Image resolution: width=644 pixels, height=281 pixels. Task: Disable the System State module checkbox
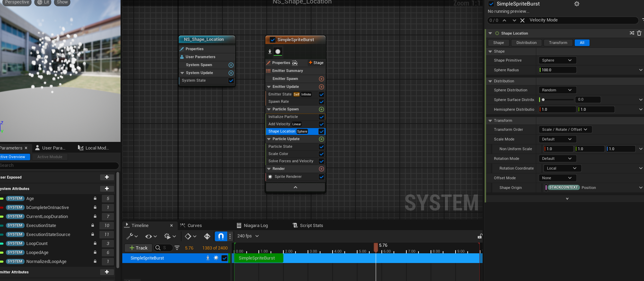[x=231, y=81]
